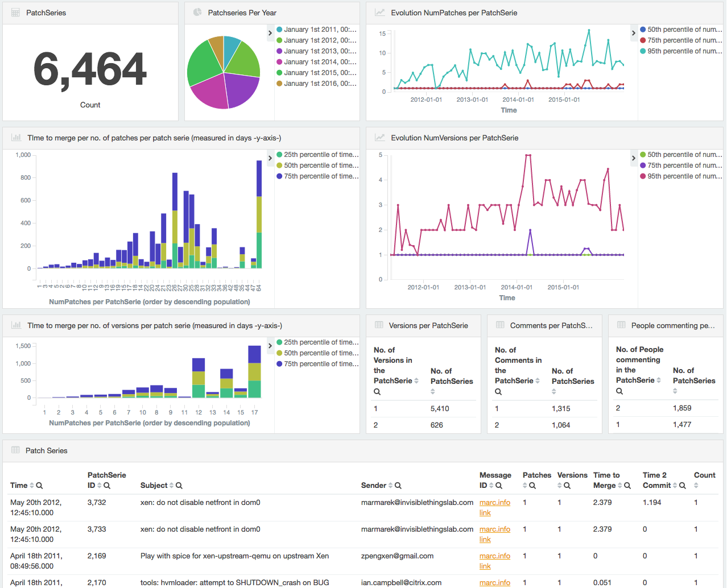Collapse the Patchseries Per Year legend with chevron
The height and width of the screenshot is (588, 727).
pos(270,33)
